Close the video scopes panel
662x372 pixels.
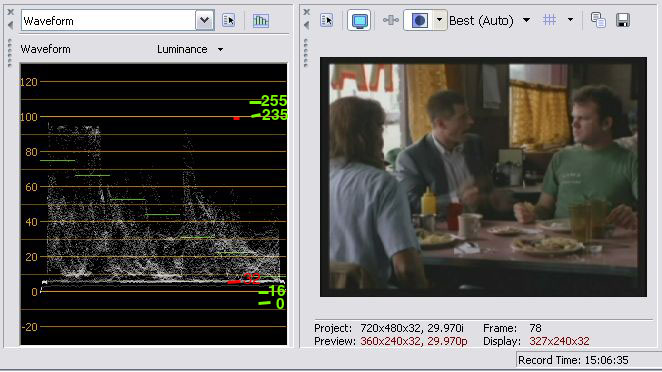click(11, 12)
